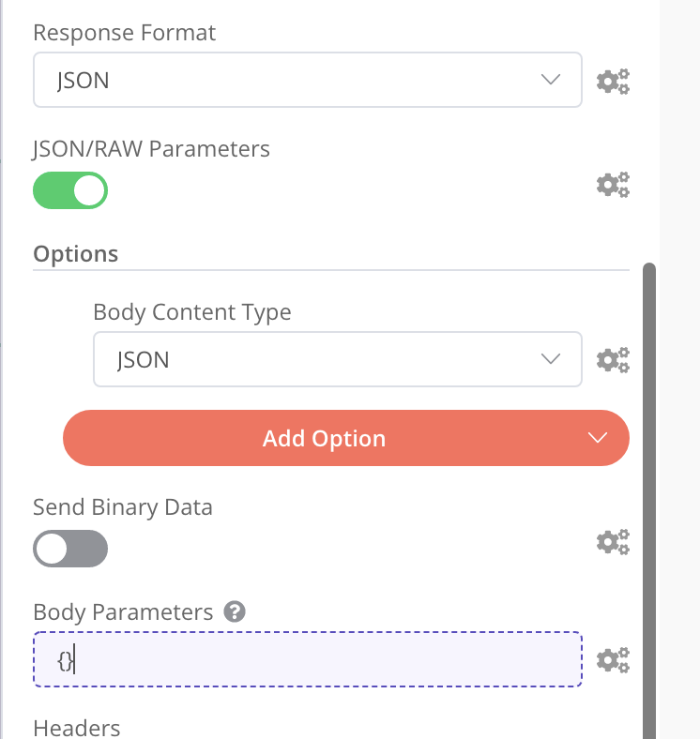Open parameter options gear beside Response Format
The width and height of the screenshot is (700, 739).
click(613, 82)
